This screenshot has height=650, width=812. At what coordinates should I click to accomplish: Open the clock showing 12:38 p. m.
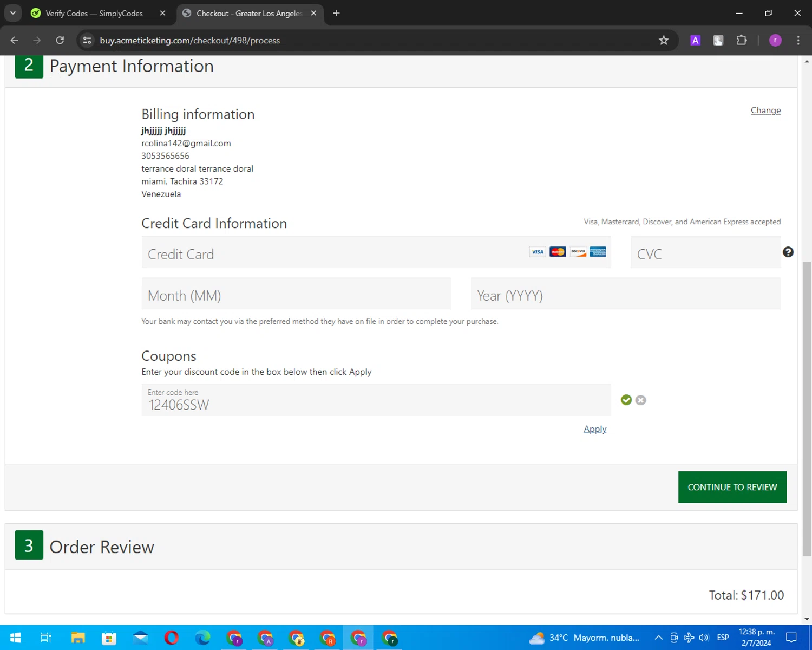tap(756, 638)
